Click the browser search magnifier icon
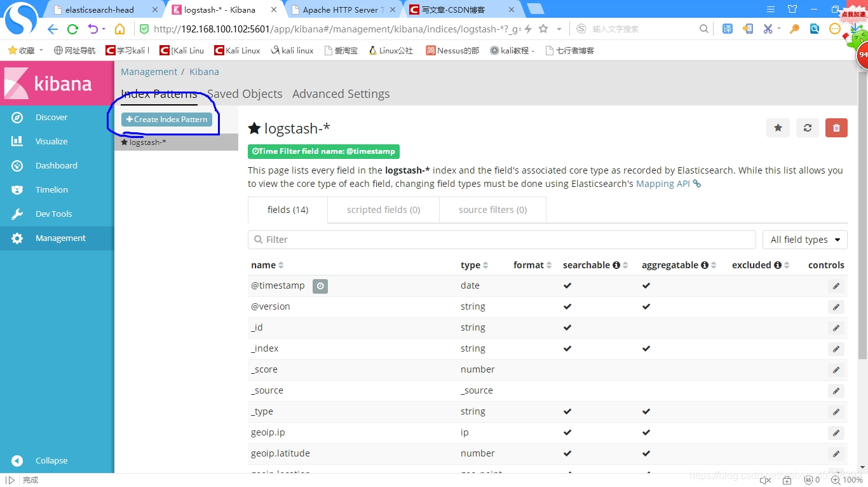The width and height of the screenshot is (868, 487). tap(703, 29)
